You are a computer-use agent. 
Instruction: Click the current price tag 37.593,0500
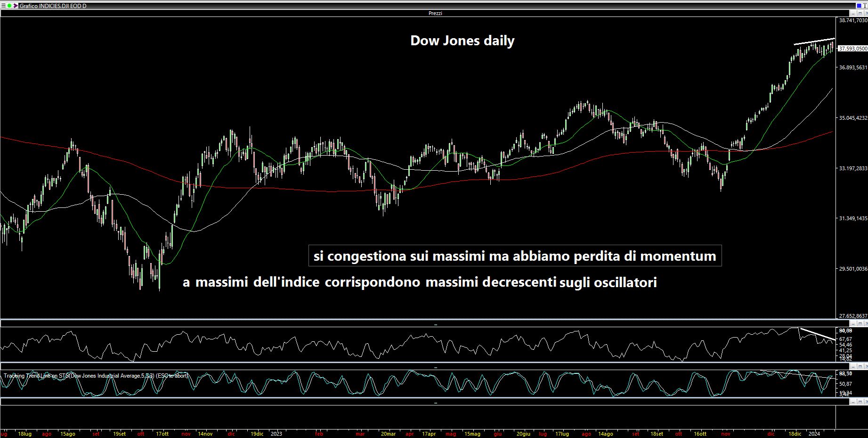tap(853, 49)
